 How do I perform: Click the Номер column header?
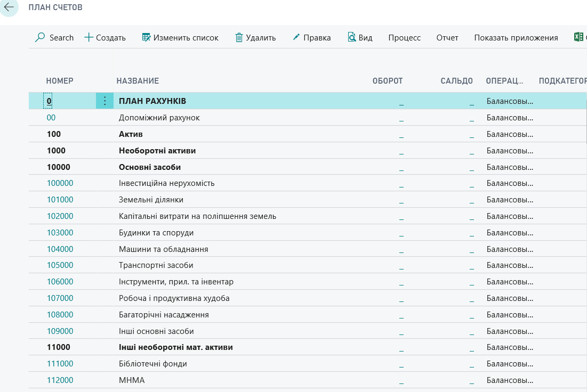[x=60, y=81]
